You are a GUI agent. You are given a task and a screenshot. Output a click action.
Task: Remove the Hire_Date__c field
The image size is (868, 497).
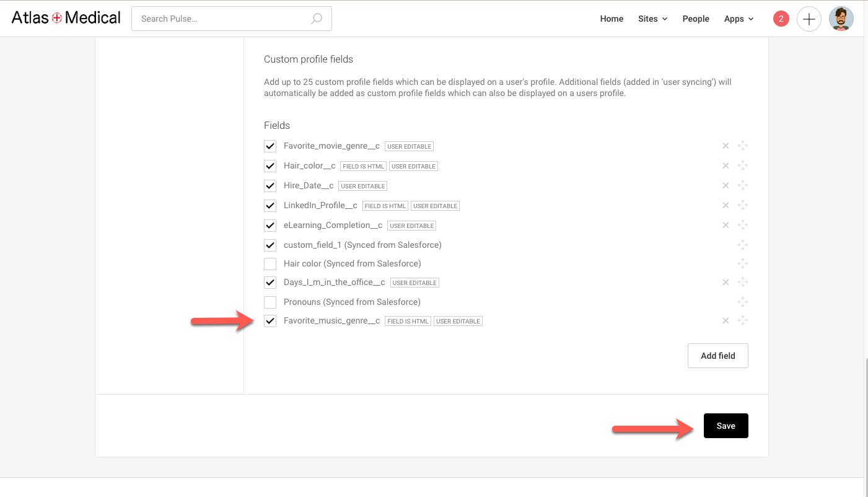pyautogui.click(x=726, y=186)
